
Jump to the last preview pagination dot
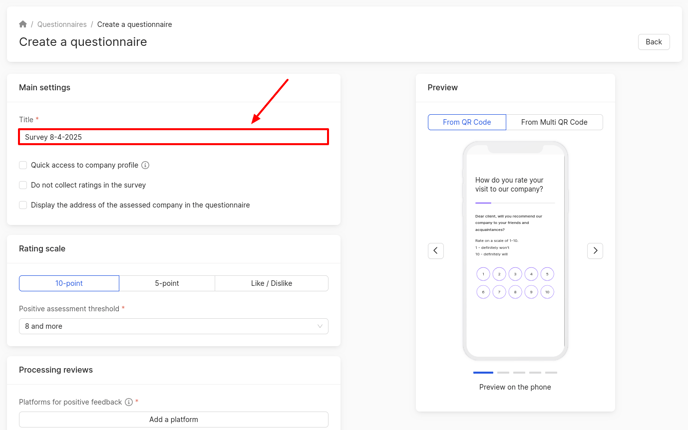click(x=551, y=372)
